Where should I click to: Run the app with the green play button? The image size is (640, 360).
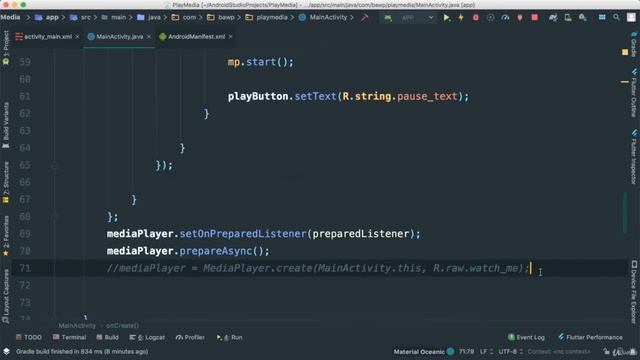pos(447,18)
